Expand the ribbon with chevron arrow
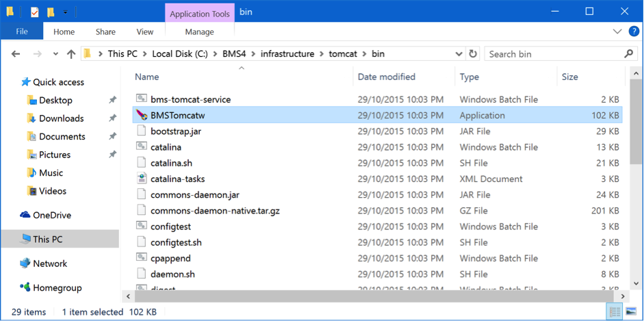The image size is (644, 321). (x=617, y=31)
